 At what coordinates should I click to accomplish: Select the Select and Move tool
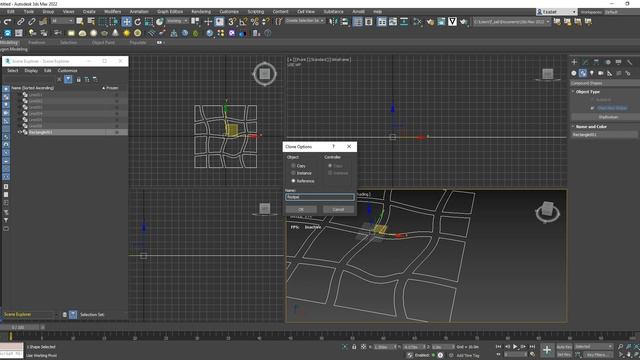(x=127, y=22)
